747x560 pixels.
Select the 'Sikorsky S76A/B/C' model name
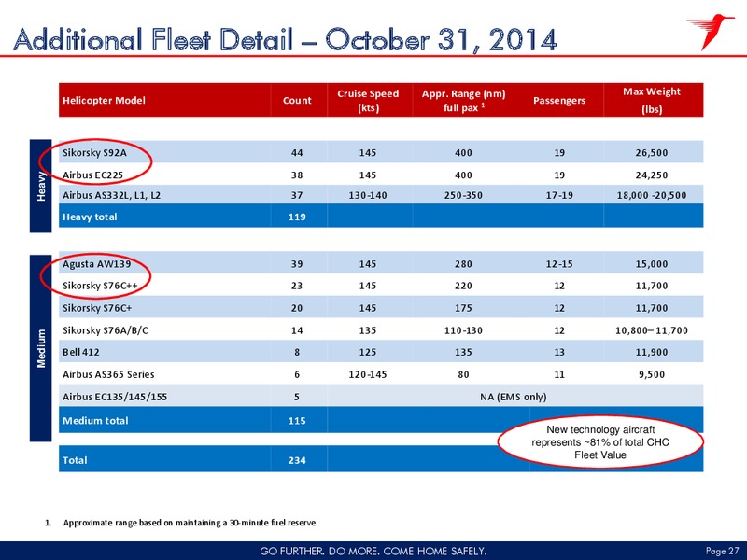(106, 330)
